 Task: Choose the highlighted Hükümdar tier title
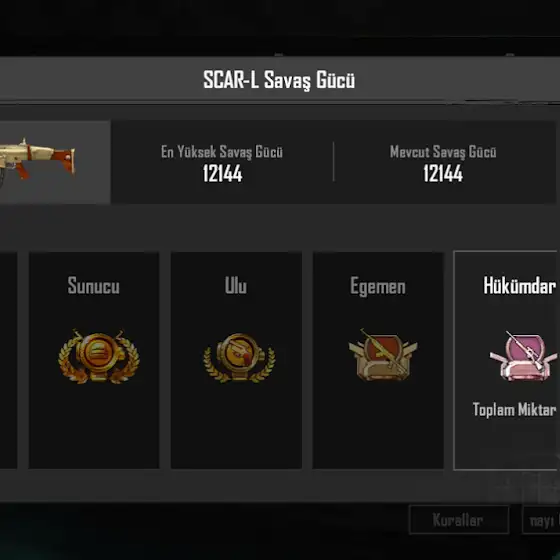(x=520, y=286)
